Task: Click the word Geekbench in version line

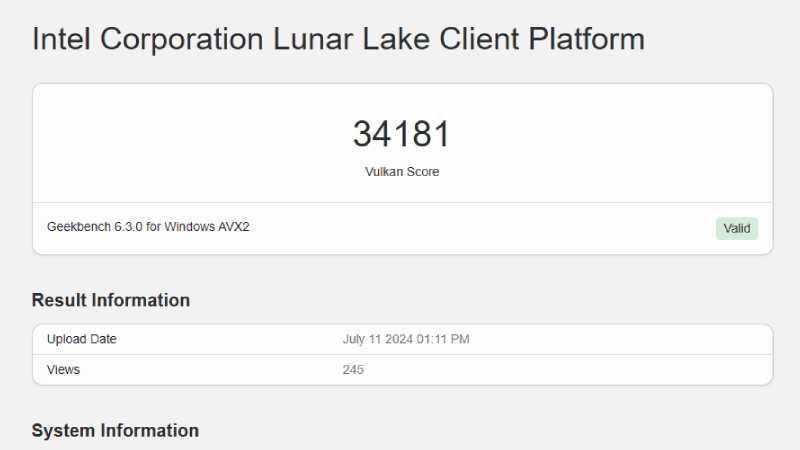Action: (x=78, y=227)
